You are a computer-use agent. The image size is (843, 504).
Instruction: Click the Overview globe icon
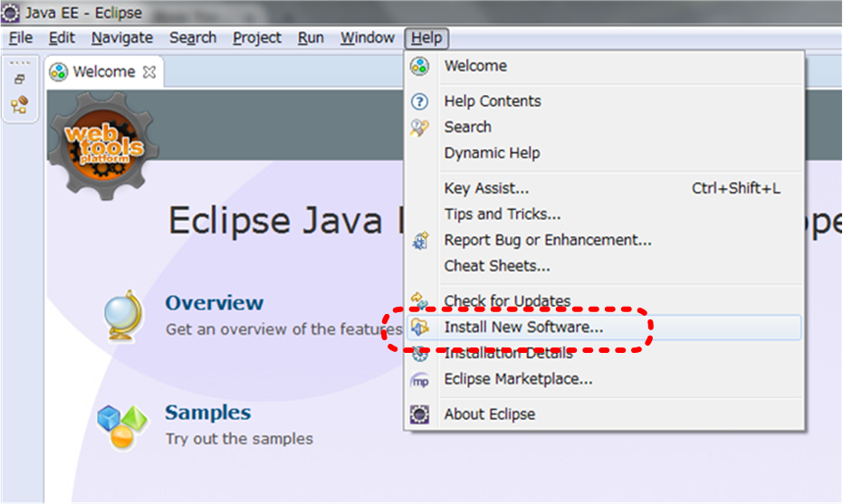(124, 316)
